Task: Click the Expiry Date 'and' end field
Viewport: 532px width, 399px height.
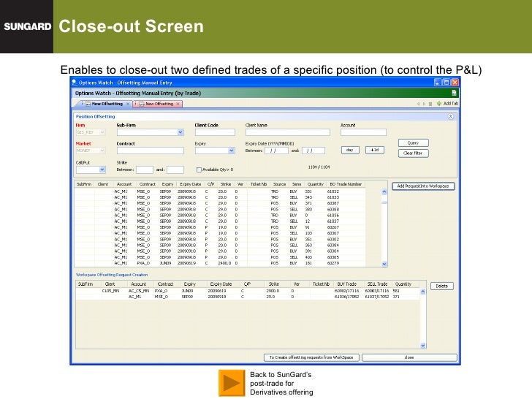Action: pos(313,151)
